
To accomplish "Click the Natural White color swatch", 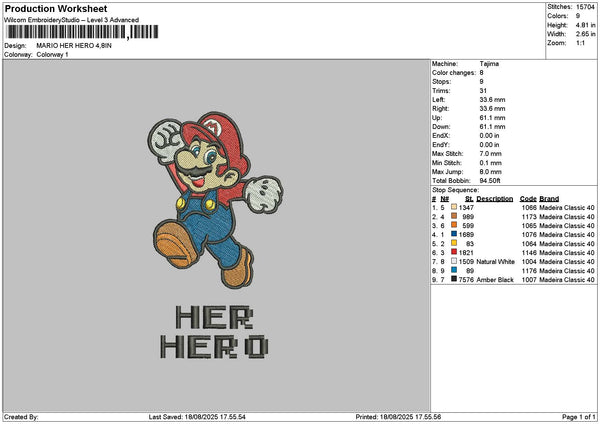I will click(x=454, y=261).
